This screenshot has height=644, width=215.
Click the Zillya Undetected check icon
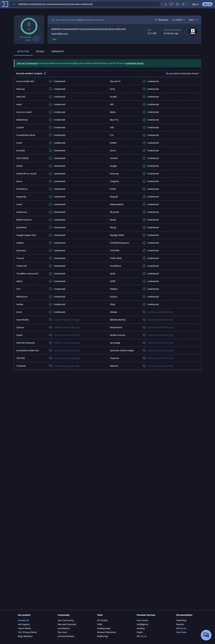(x=144, y=304)
